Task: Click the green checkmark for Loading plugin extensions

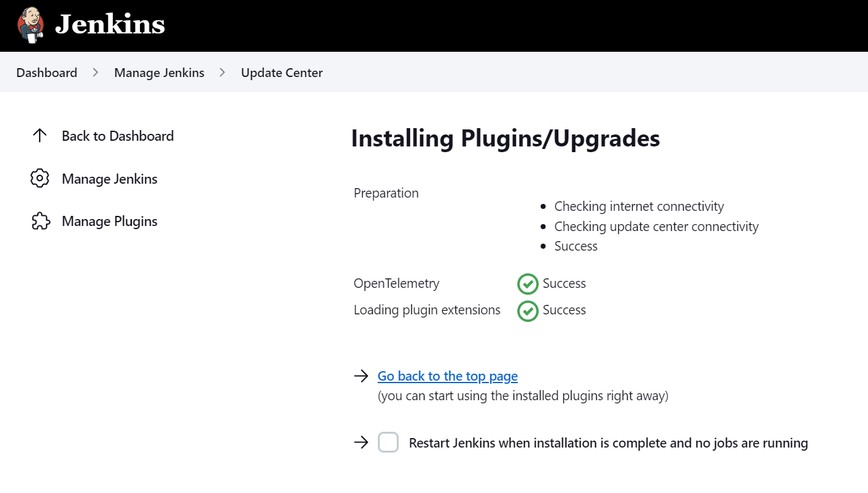Action: pos(527,311)
